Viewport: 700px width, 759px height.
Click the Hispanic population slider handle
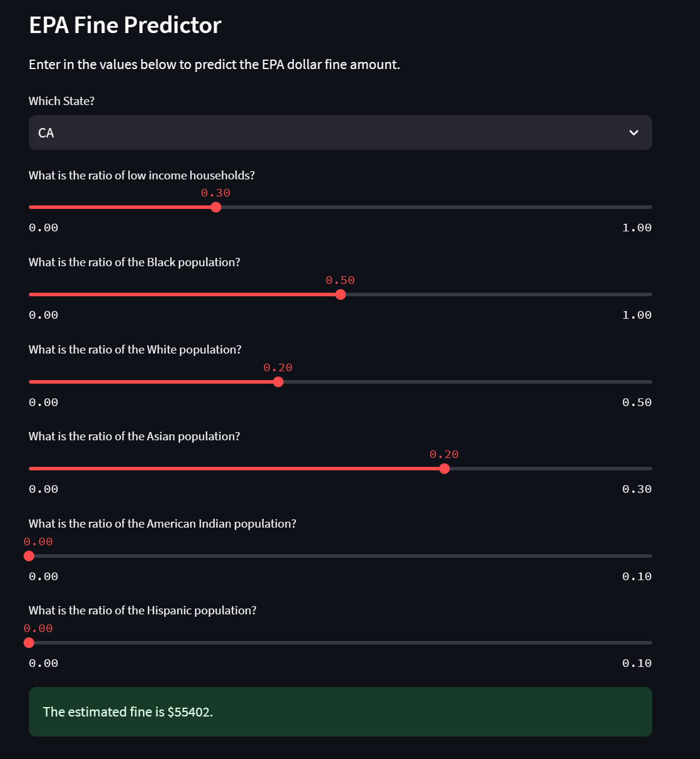coord(29,643)
